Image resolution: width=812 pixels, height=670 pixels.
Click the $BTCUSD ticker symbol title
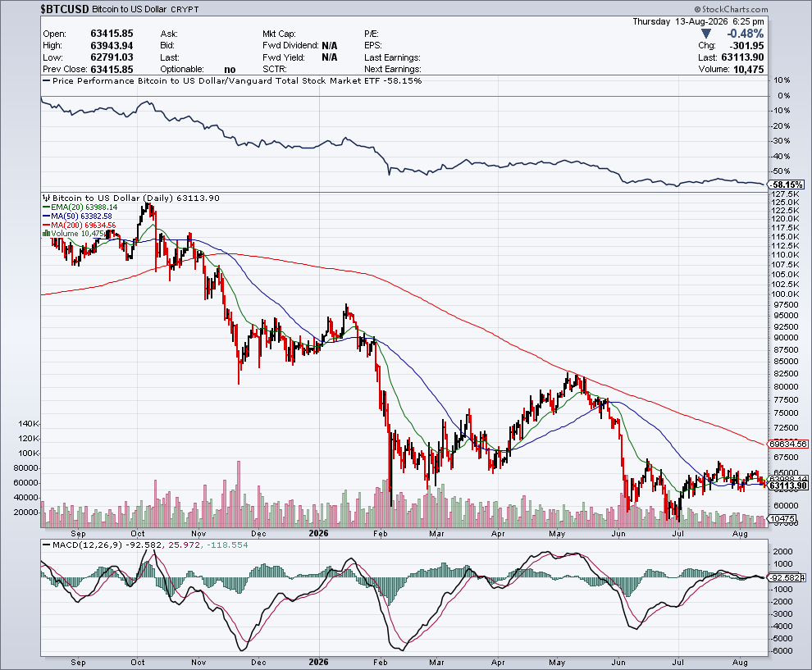pyautogui.click(x=64, y=9)
